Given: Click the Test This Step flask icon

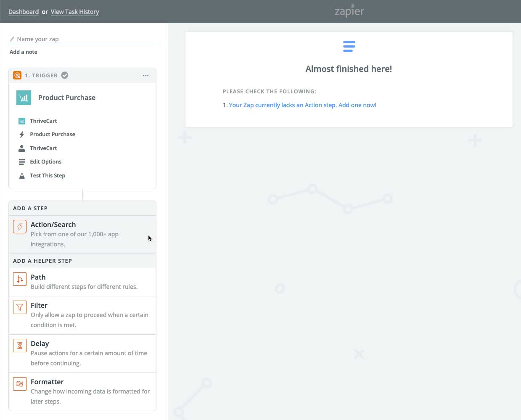Looking at the screenshot, I should coord(22,175).
